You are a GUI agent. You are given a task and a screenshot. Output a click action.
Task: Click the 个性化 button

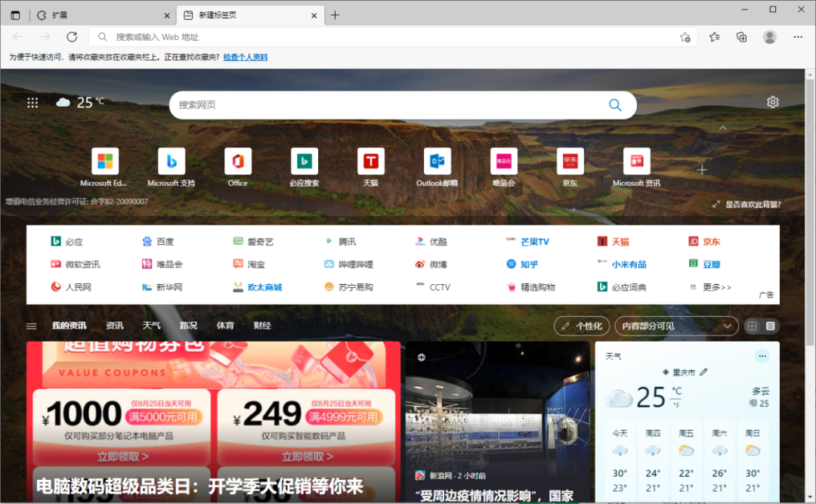point(582,326)
